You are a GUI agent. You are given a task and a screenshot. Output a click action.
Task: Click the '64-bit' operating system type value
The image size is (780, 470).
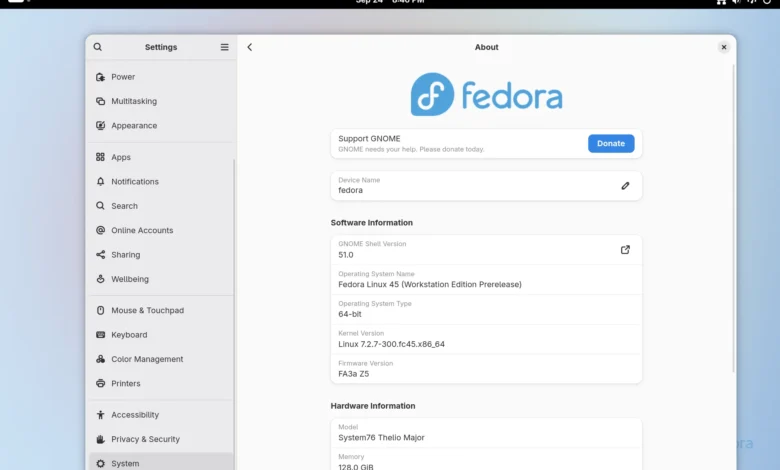pos(350,314)
